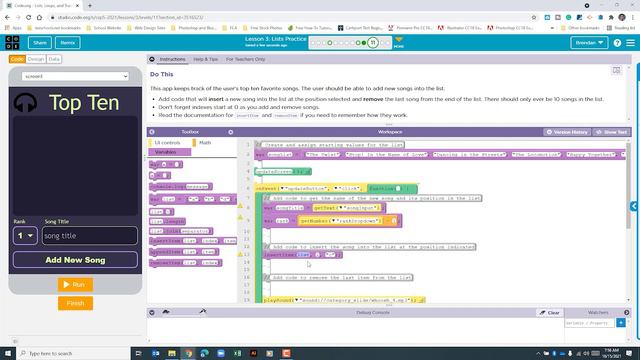
Task: Click the insertItem block on line 13
Action: 302,255
